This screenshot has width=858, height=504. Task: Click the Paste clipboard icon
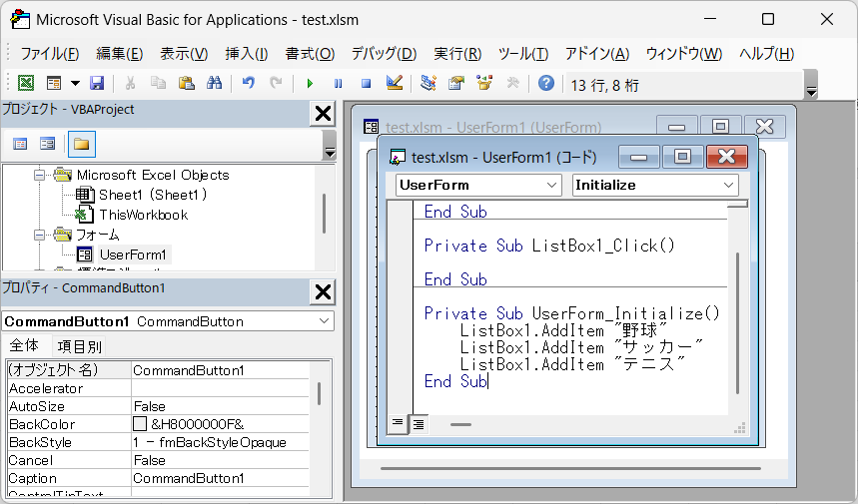(x=187, y=83)
